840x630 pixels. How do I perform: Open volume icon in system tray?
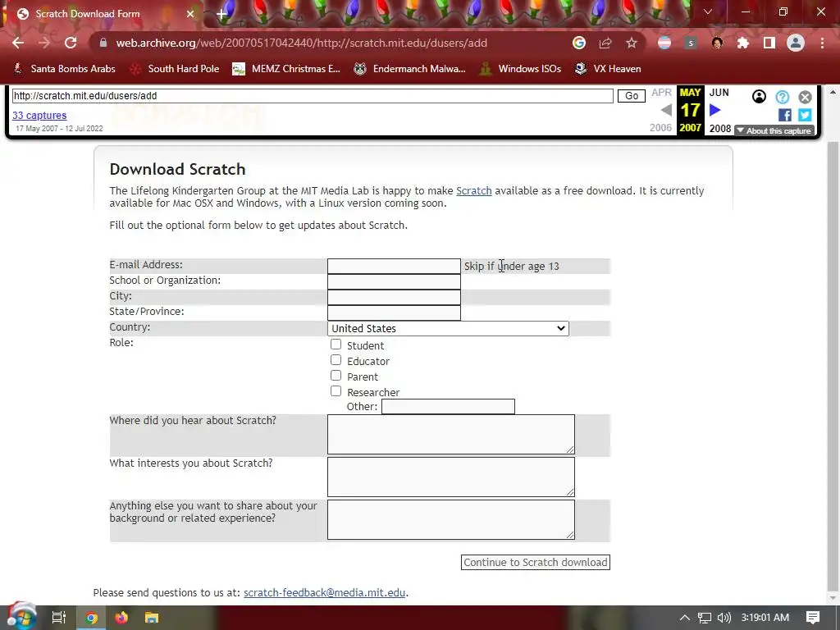724,618
